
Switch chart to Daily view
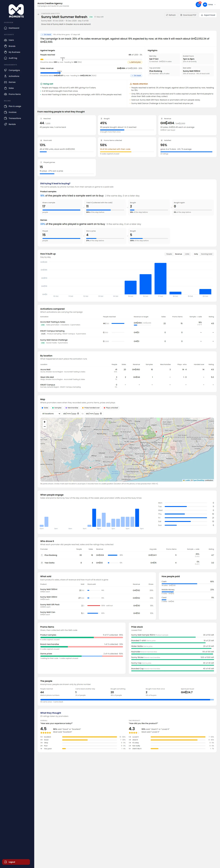pyautogui.click(x=196, y=254)
